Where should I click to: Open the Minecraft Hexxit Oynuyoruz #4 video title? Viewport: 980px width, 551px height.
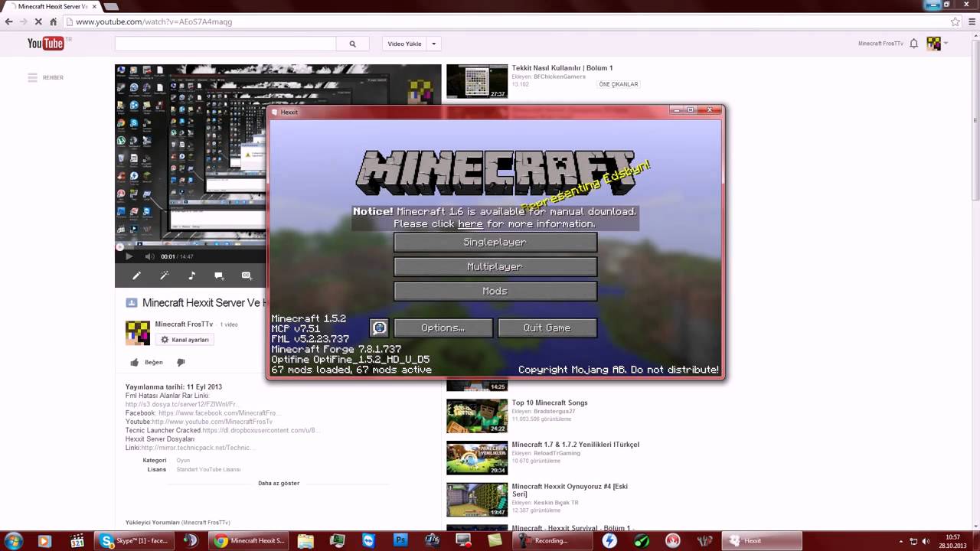[570, 490]
